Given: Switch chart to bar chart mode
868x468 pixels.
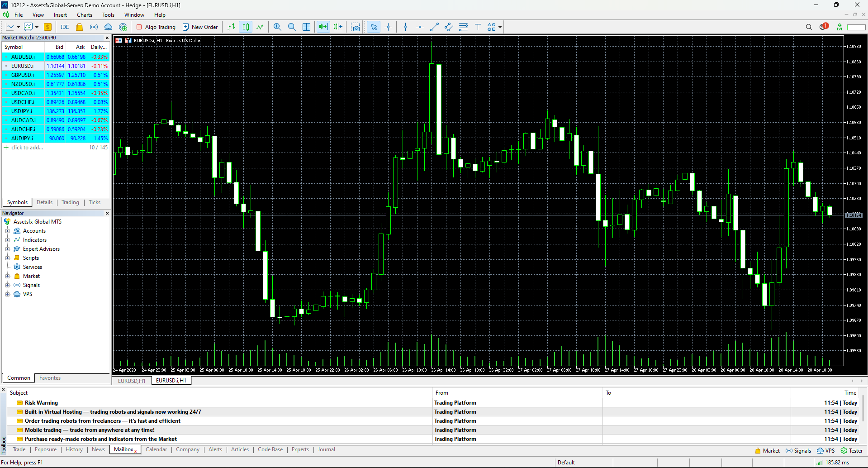Looking at the screenshot, I should pos(231,27).
